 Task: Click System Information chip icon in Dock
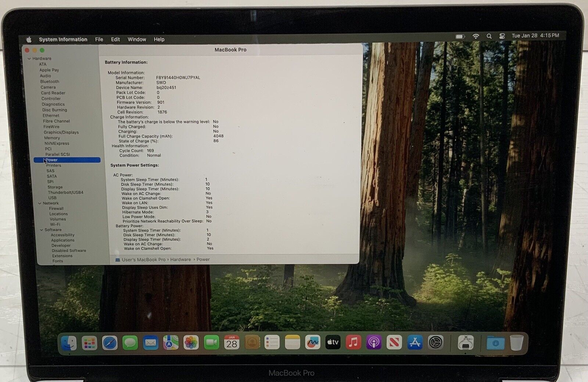[x=466, y=342]
